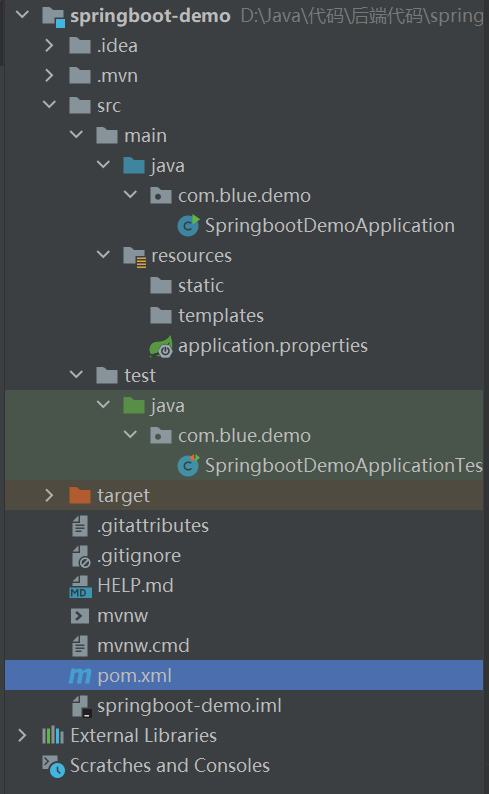Select the pom.xml file name
This screenshot has height=794, width=489.
pos(134,676)
